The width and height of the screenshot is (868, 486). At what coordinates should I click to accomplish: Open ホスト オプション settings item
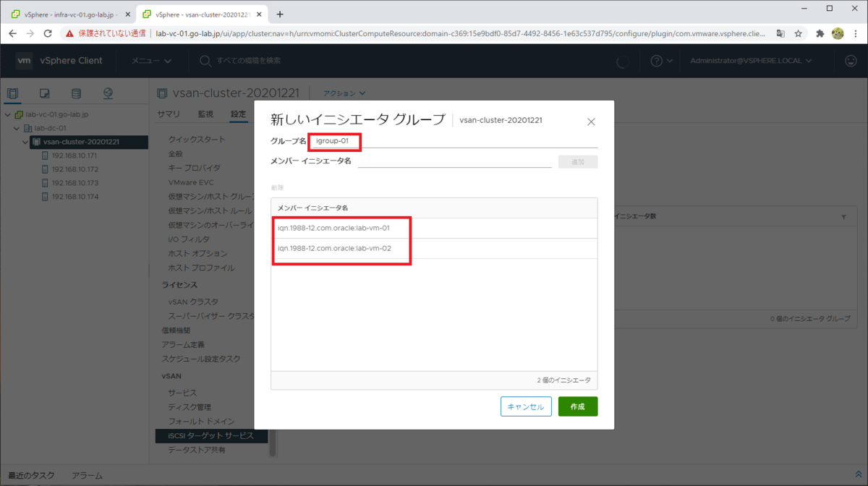197,254
